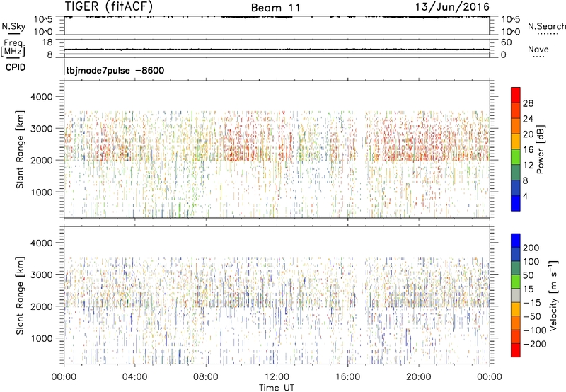Click the light green segment of the power colorbar
This screenshot has height=392, width=566.
[516, 157]
